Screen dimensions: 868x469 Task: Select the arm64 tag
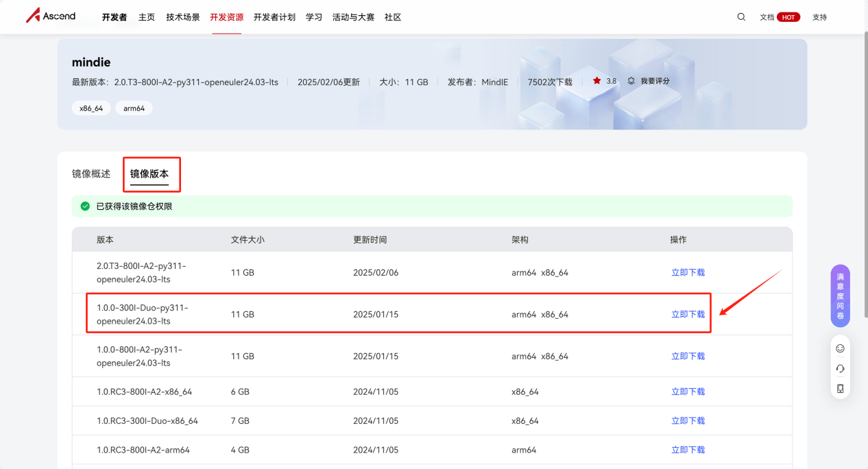click(x=134, y=108)
